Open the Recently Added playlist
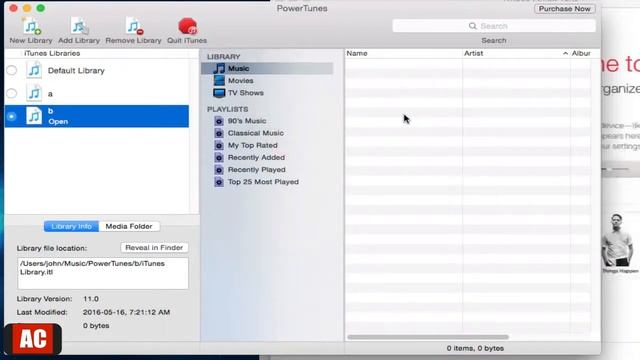The image size is (640, 360). tap(256, 158)
